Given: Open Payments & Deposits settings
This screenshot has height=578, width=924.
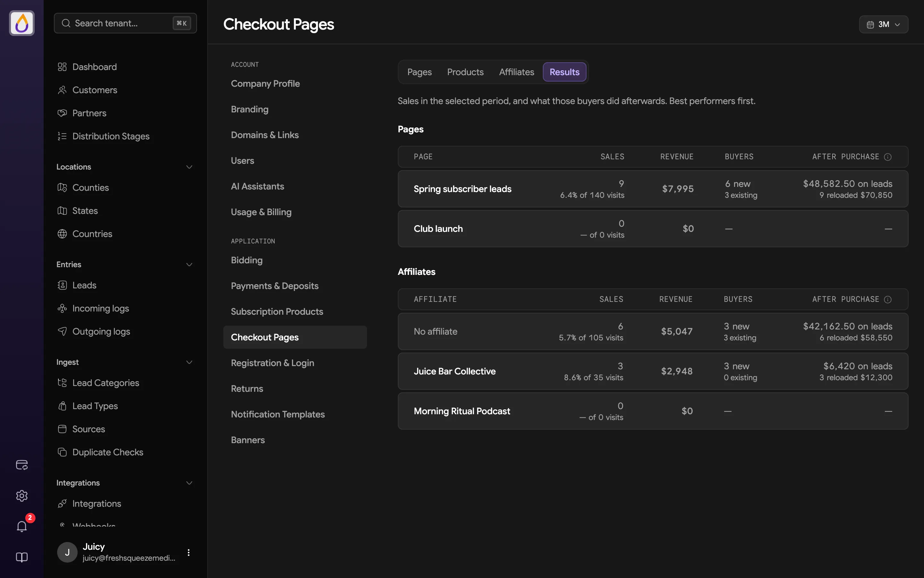Looking at the screenshot, I should [x=275, y=286].
